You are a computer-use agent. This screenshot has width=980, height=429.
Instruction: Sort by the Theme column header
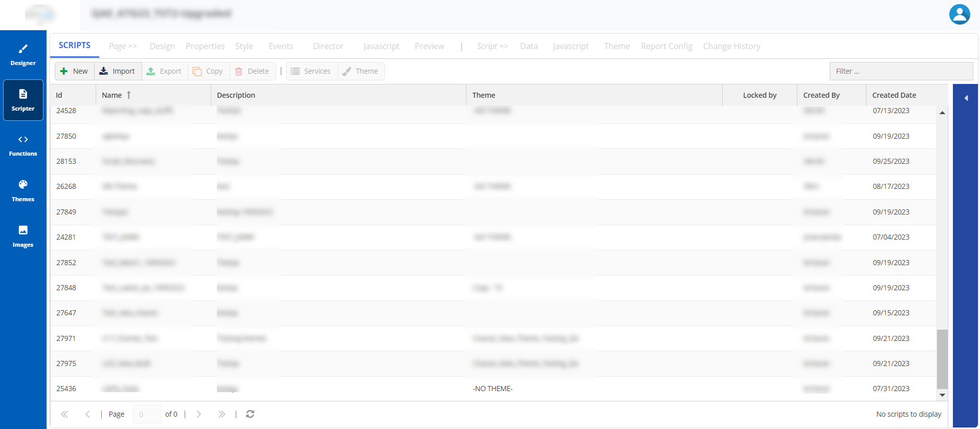point(594,95)
